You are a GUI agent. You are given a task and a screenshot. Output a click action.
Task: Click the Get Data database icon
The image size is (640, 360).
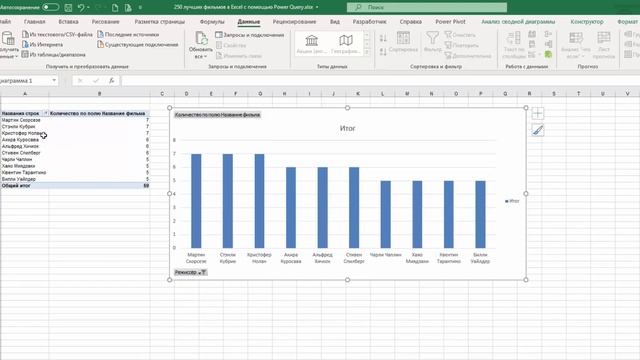coord(8,38)
